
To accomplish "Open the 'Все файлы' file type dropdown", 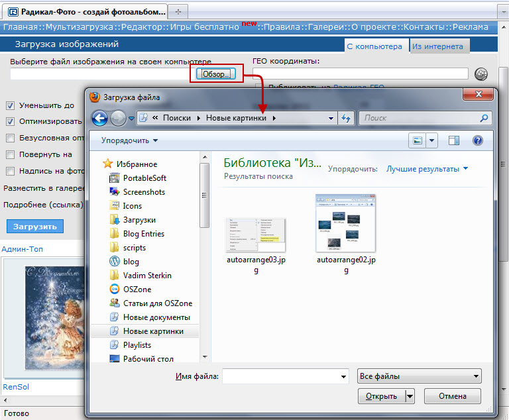I will pyautogui.click(x=419, y=376).
